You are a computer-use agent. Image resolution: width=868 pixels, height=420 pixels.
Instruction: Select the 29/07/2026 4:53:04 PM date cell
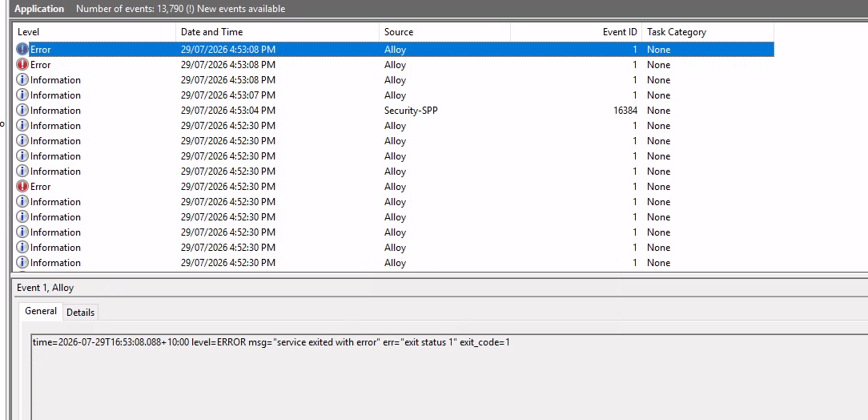227,111
